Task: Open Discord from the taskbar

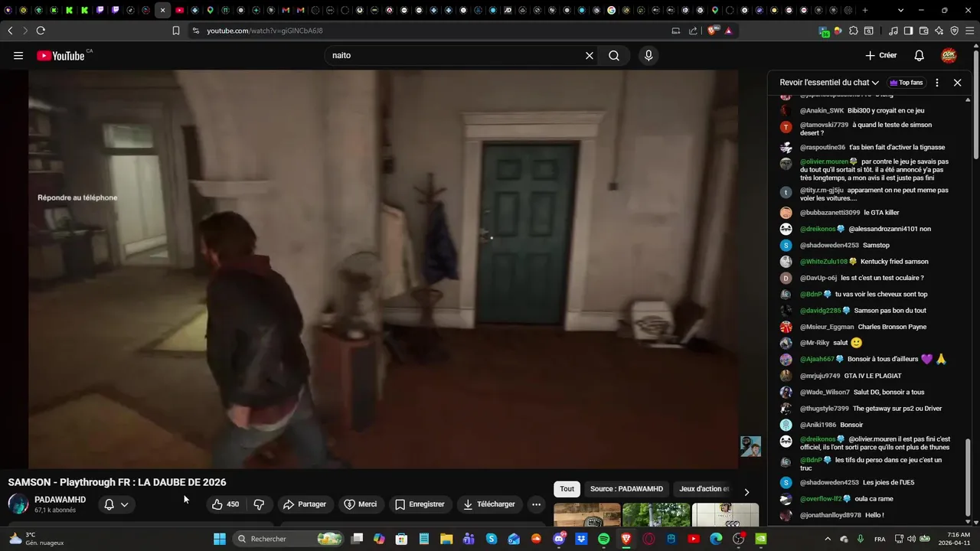Action: click(x=559, y=539)
